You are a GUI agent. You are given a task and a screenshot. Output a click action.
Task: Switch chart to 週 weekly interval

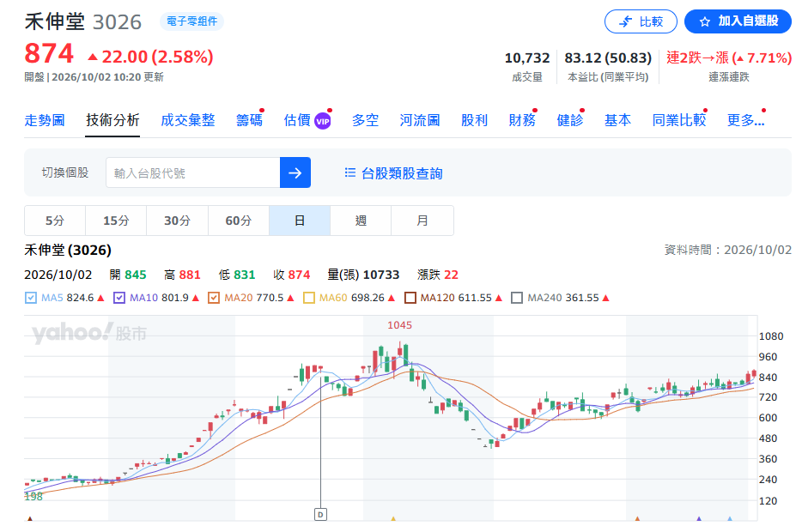[361, 221]
